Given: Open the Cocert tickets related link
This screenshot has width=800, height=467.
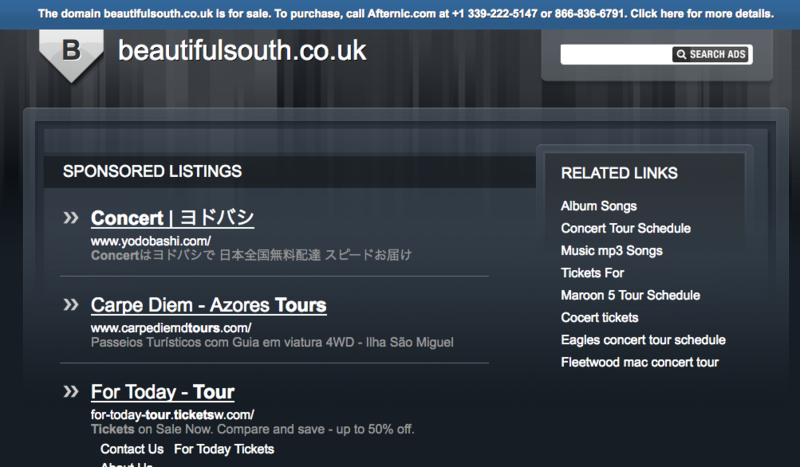Looking at the screenshot, I should pos(599,317).
